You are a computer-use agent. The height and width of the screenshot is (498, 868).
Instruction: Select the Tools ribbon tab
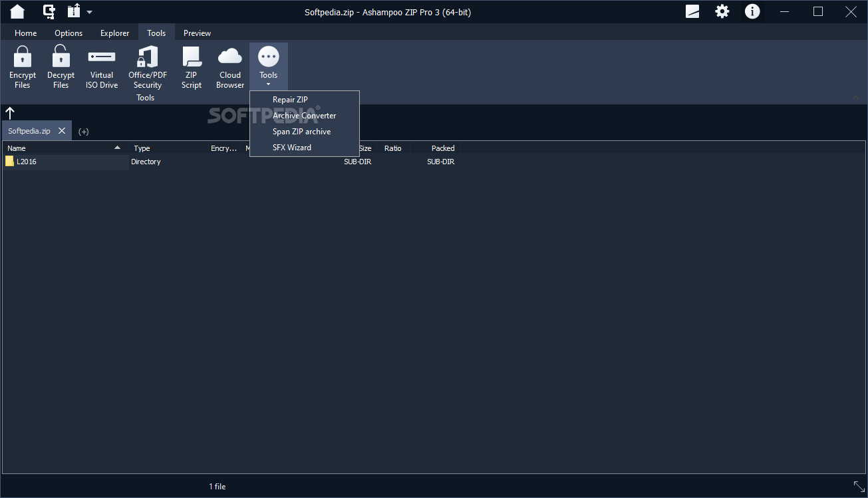coord(156,33)
